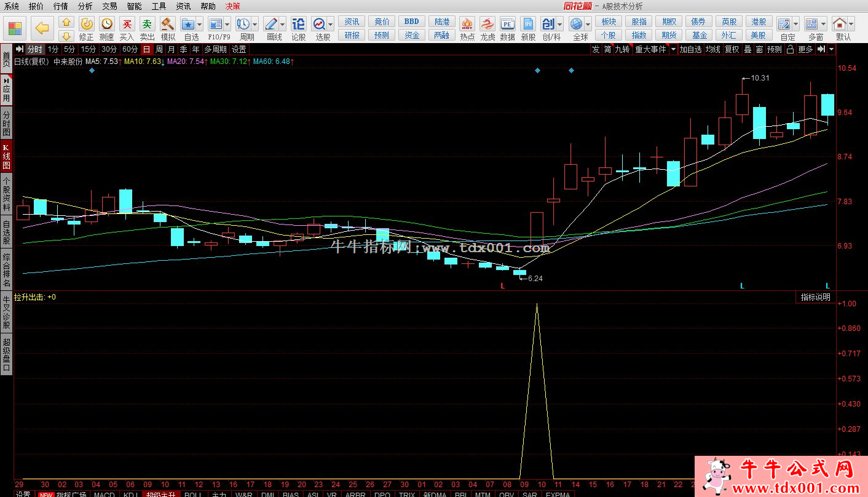Select the 60分 period option
This screenshot has height=497, width=868.
(x=130, y=49)
